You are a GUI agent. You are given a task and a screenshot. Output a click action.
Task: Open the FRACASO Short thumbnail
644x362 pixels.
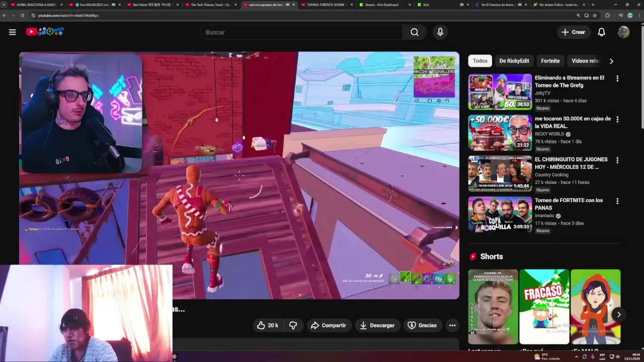tap(544, 307)
